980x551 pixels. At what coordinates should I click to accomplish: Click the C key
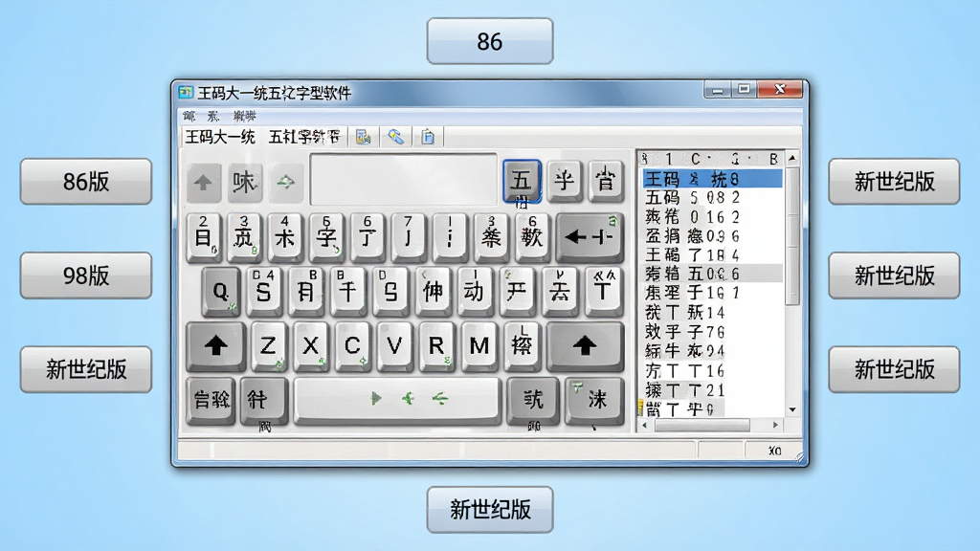[352, 346]
